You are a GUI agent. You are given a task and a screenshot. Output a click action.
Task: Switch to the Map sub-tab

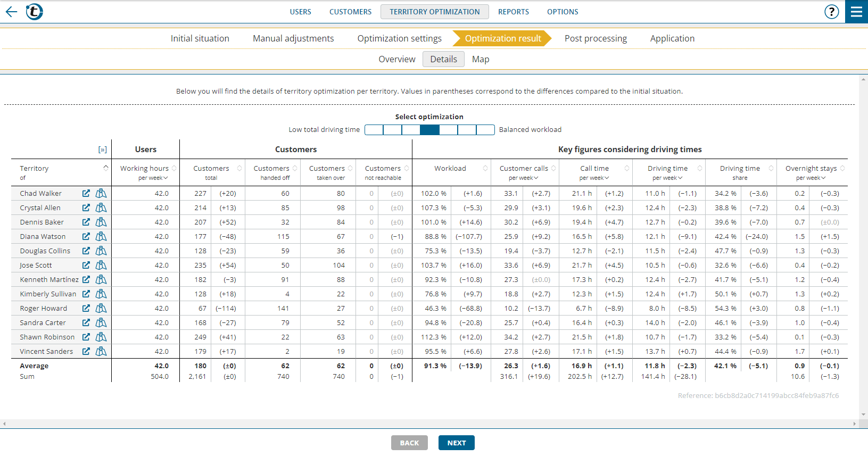tap(480, 59)
